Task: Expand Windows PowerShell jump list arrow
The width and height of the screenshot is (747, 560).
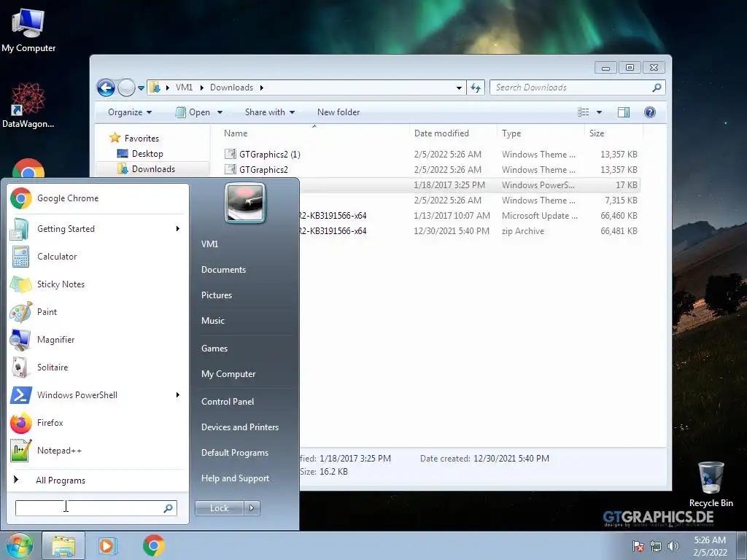Action: 178,394
